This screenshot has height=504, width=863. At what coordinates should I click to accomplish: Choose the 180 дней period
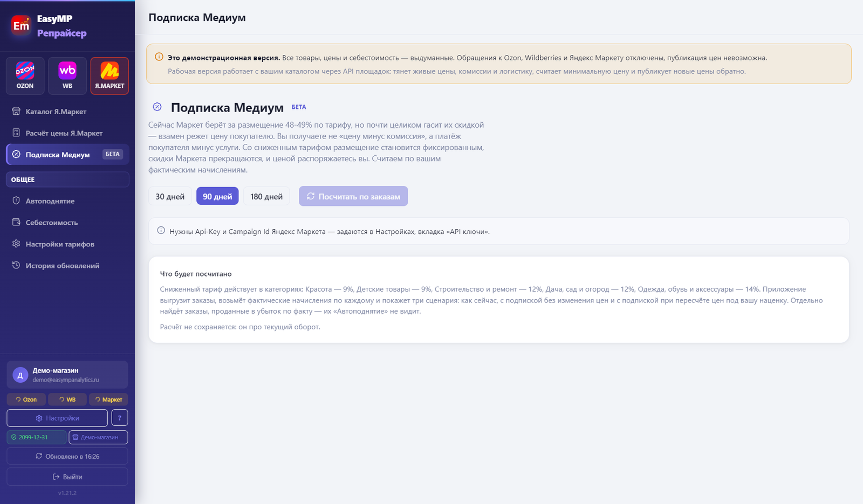(x=266, y=196)
